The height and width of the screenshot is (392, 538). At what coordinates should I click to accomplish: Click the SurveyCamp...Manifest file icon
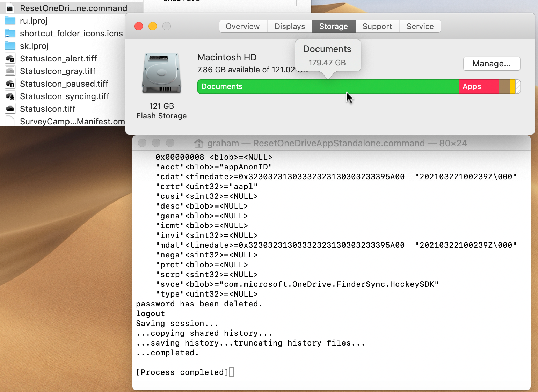click(10, 121)
